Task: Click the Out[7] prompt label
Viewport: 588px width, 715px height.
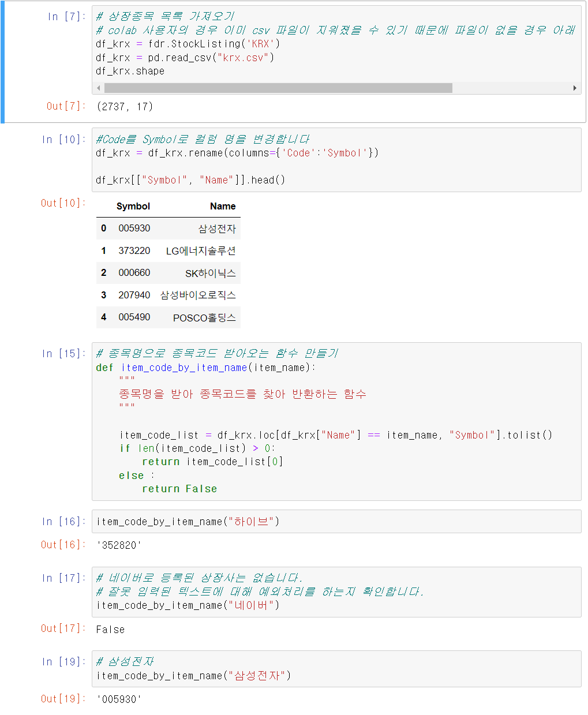Action: (x=66, y=106)
